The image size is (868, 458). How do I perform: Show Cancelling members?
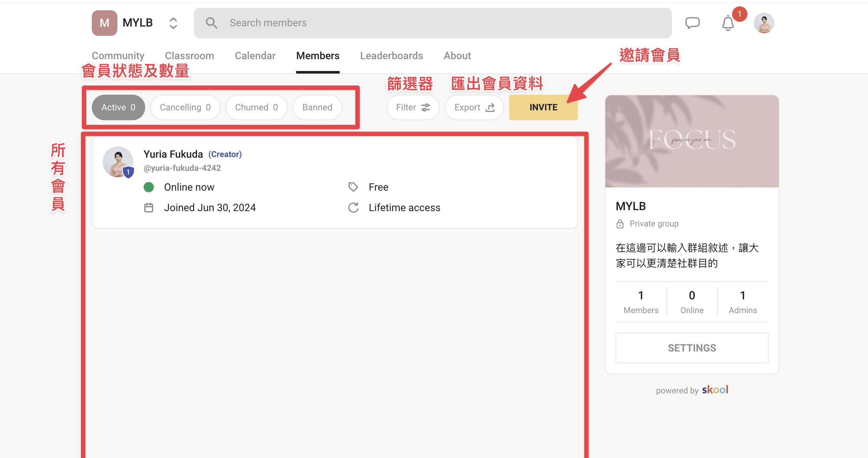(185, 107)
